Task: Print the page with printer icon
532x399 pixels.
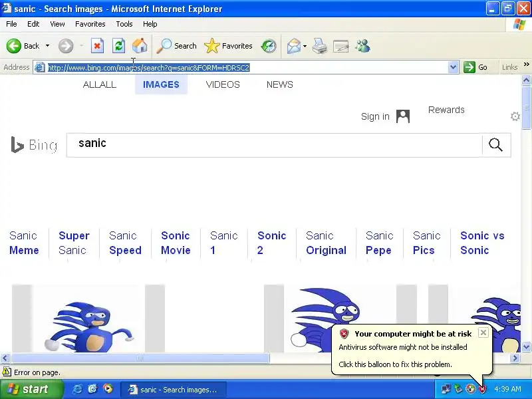Action: tap(320, 46)
